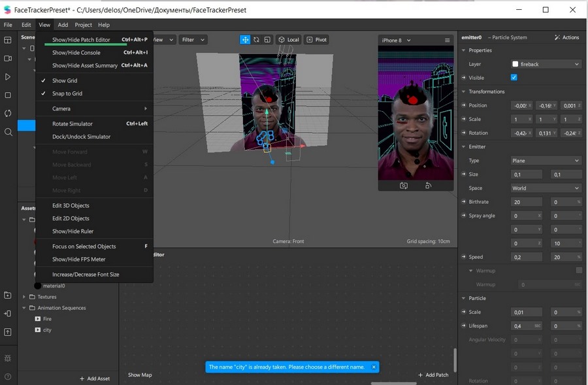This screenshot has height=385, width=588.
Task: Choose Show/Hide Console from the View menu
Action: pos(76,52)
